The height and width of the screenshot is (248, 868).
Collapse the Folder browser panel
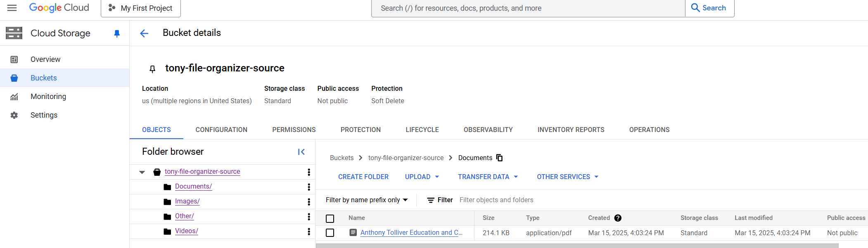pos(301,152)
